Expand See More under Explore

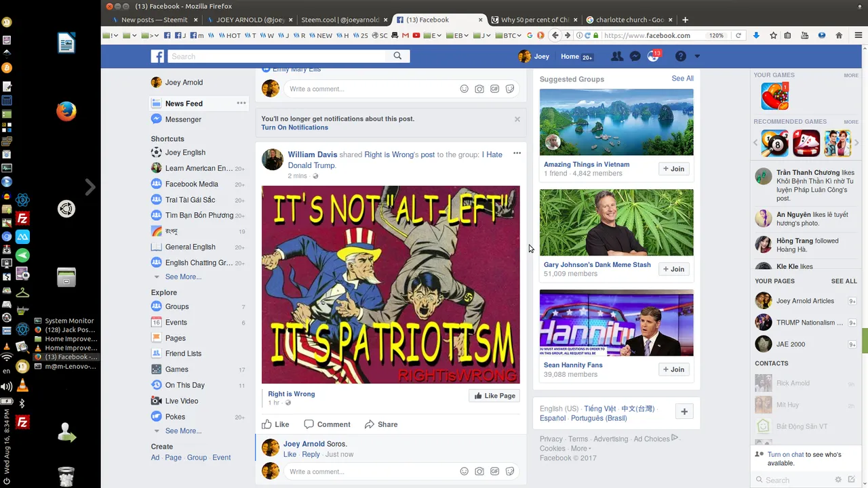tap(183, 430)
